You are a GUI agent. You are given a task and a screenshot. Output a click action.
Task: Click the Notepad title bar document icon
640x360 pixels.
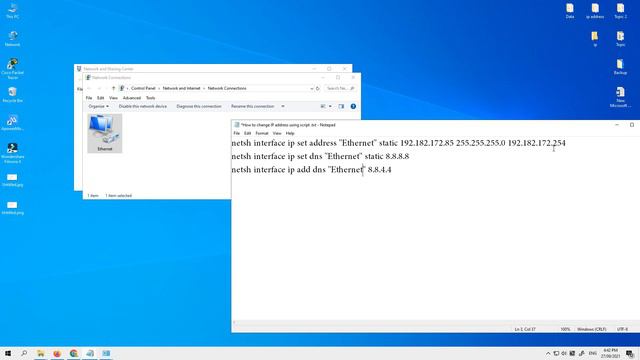[237, 125]
